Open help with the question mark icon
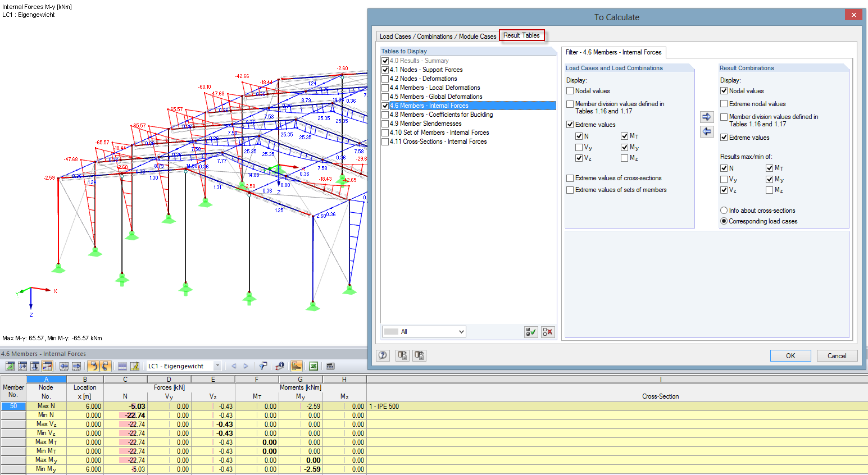Viewport: 868px width, 475px height. [x=383, y=355]
